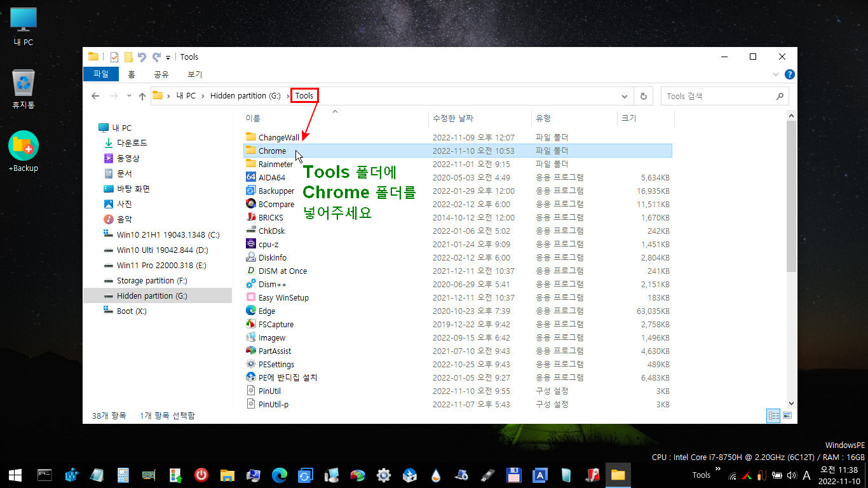Open the command prompt taskbar icon
Screen dimensions: 868x488
click(x=44, y=475)
